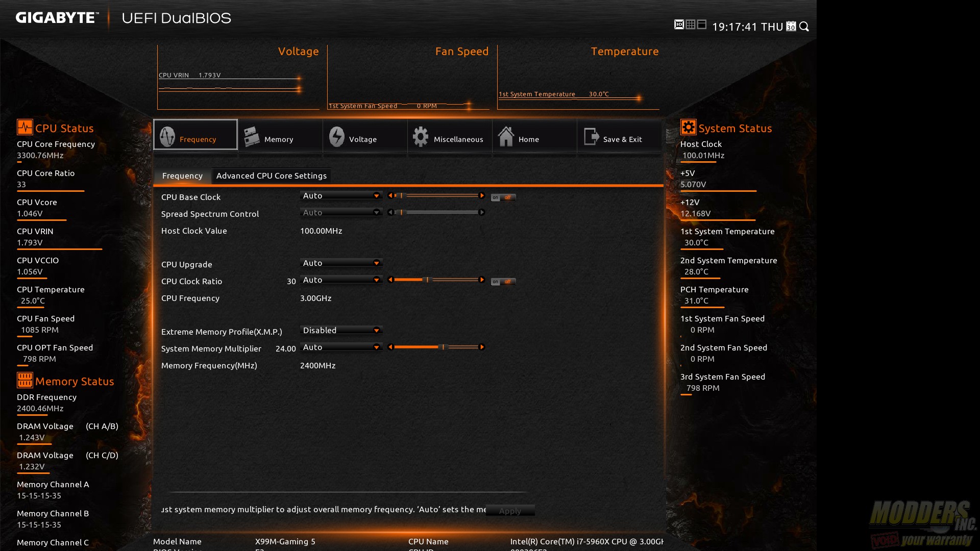Click the Fan Speed graph panel
The width and height of the screenshot is (980, 551).
point(408,77)
